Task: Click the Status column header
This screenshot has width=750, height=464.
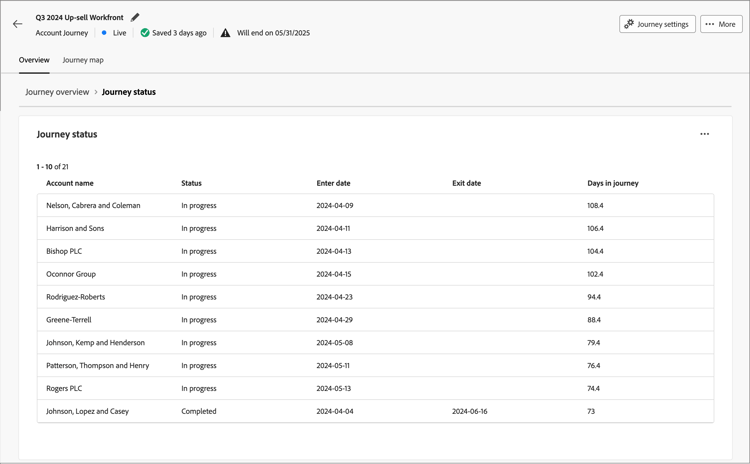Action: (191, 183)
